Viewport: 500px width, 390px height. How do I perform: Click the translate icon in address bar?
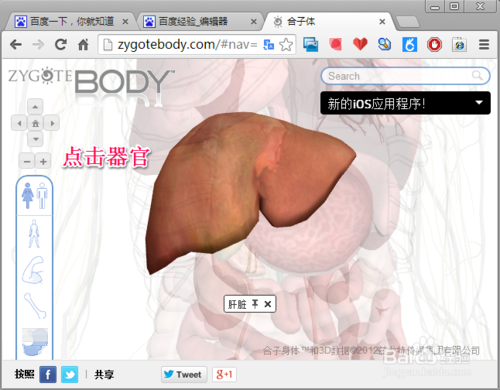click(x=269, y=44)
